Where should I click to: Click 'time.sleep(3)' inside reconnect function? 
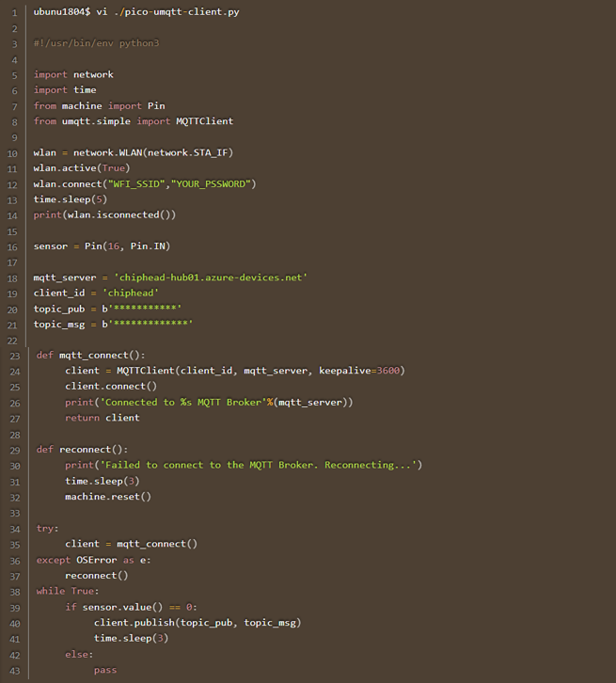[x=103, y=481]
